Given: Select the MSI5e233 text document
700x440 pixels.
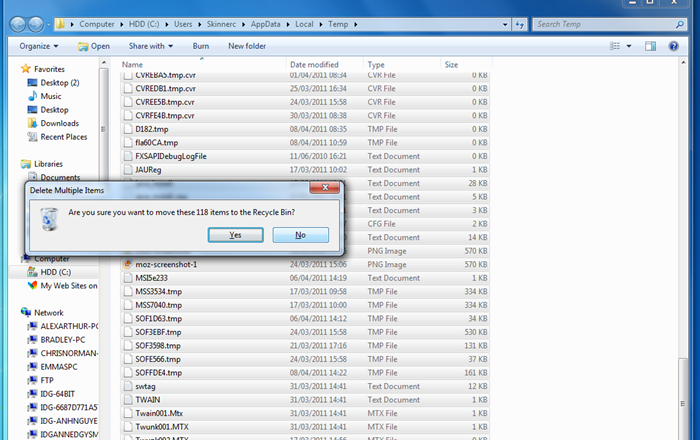Looking at the screenshot, I should (x=305, y=278).
